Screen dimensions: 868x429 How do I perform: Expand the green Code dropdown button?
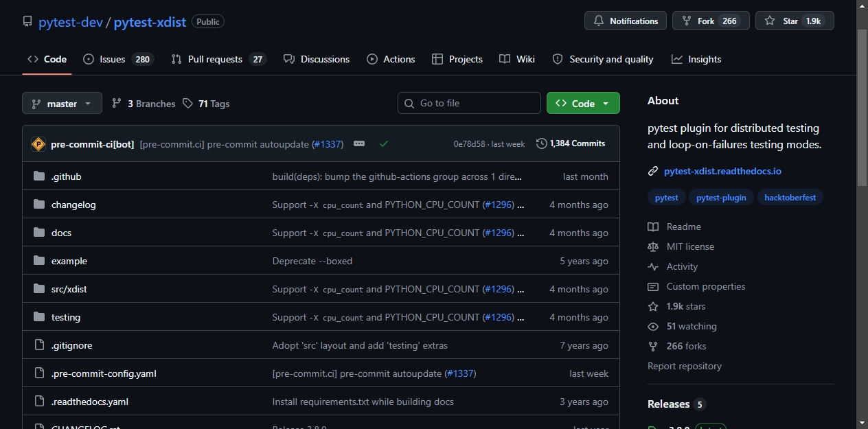pos(583,103)
